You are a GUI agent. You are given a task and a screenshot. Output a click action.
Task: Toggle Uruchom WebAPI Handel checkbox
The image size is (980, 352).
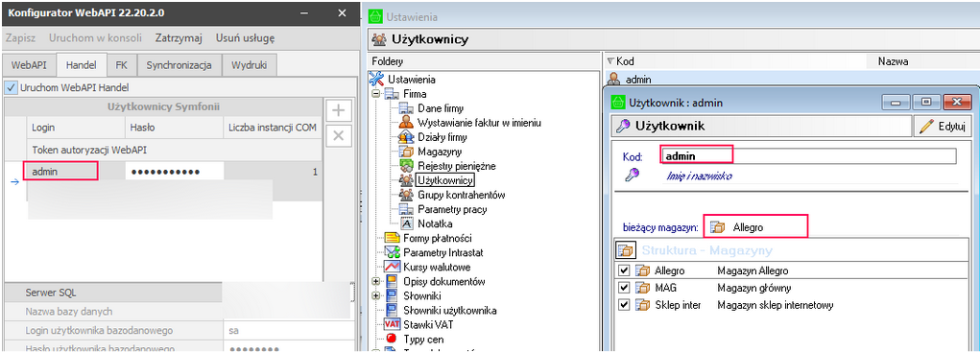(x=11, y=88)
